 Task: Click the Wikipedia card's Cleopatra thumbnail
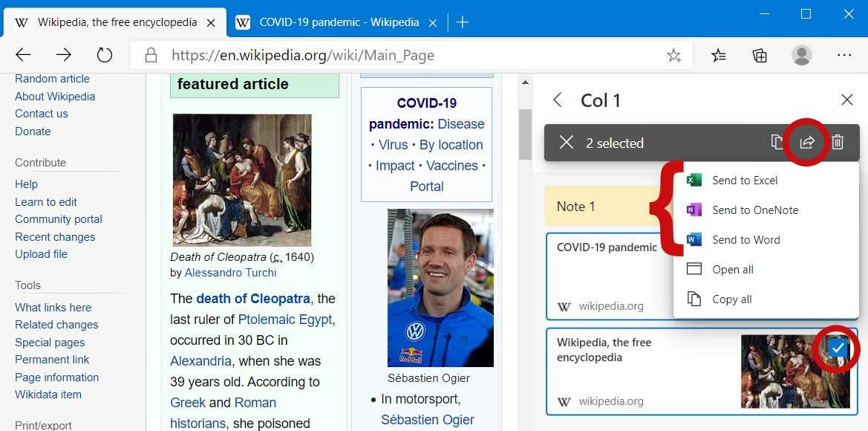[795, 371]
